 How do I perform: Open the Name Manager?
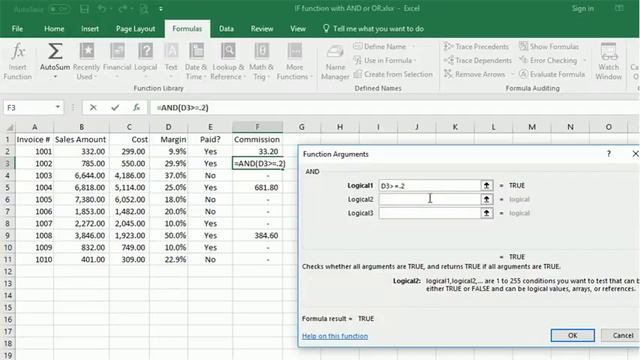(x=335, y=61)
